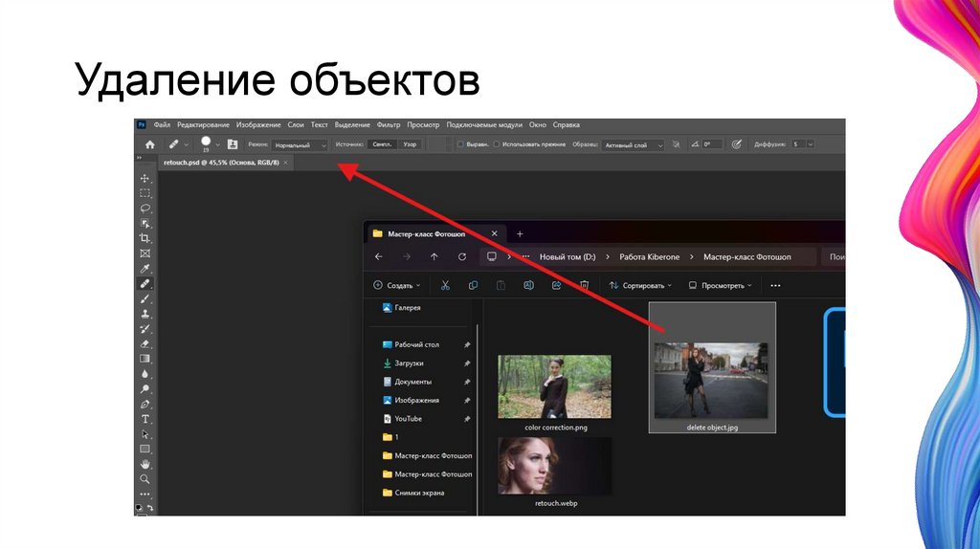Open Диффузия value dropdown

(811, 144)
